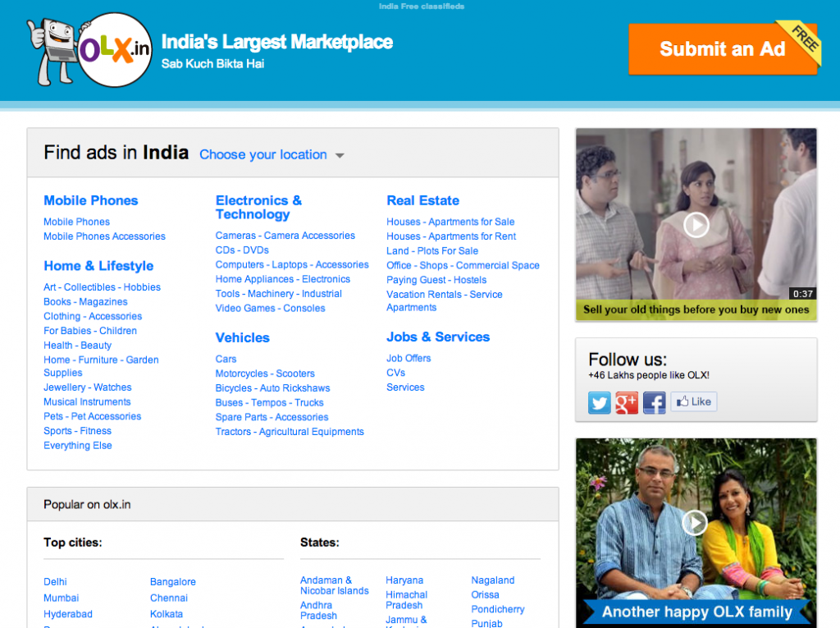Open Andhra Pradesh state link

(319, 611)
